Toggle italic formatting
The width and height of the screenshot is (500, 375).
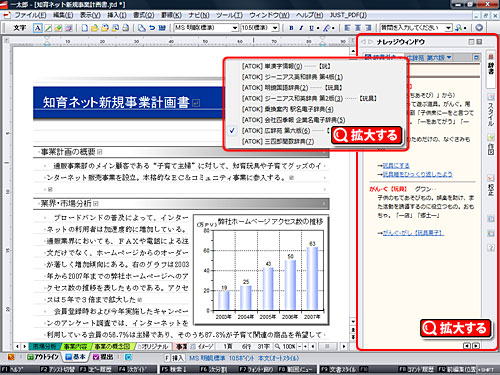pyautogui.click(x=301, y=28)
